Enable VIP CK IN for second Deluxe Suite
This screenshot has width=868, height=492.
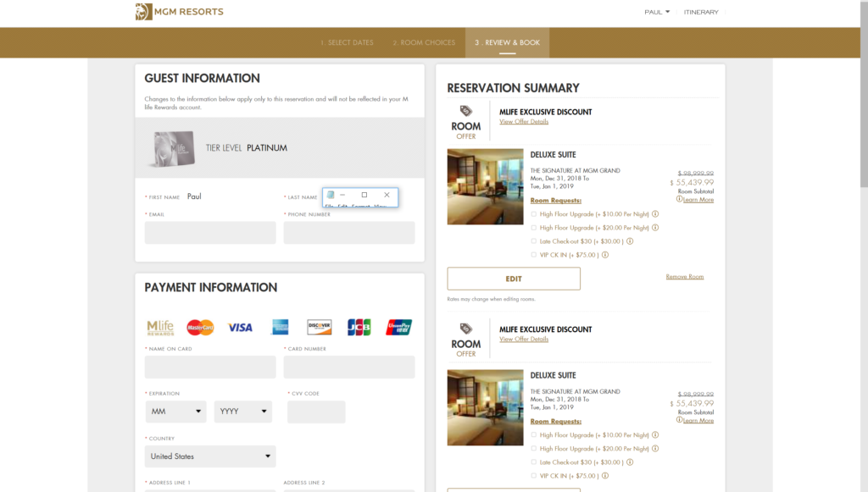[x=534, y=475]
